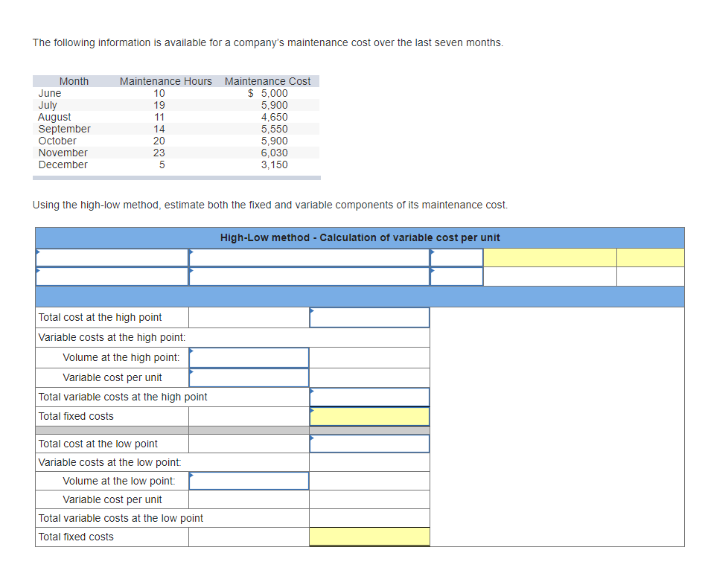The width and height of the screenshot is (705, 588).
Task: Click the white result cell in second row
Action: click(550, 276)
